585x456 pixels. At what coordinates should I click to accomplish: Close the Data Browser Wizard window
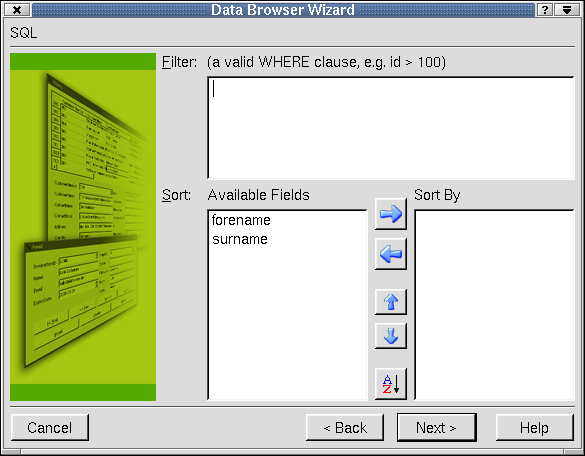click(x=17, y=10)
